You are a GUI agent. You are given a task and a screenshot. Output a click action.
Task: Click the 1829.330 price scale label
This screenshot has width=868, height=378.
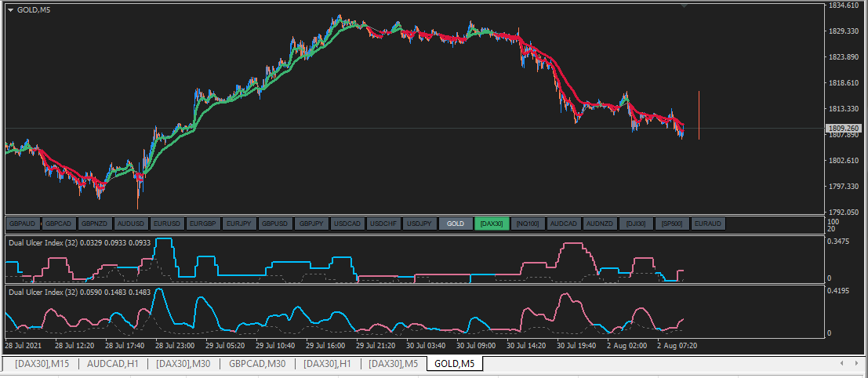coord(844,31)
